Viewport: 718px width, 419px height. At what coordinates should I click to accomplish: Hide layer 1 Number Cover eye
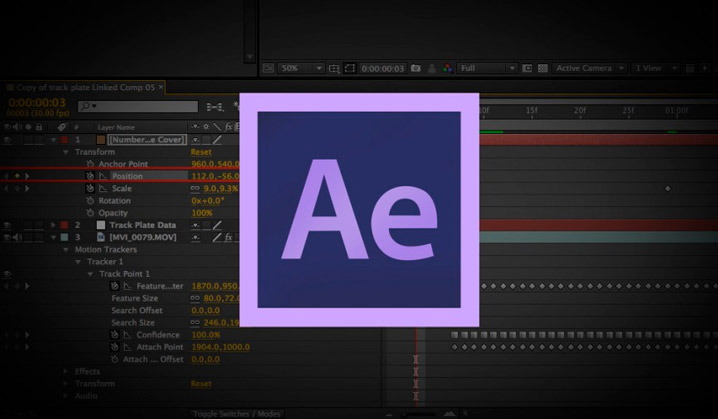coord(7,140)
